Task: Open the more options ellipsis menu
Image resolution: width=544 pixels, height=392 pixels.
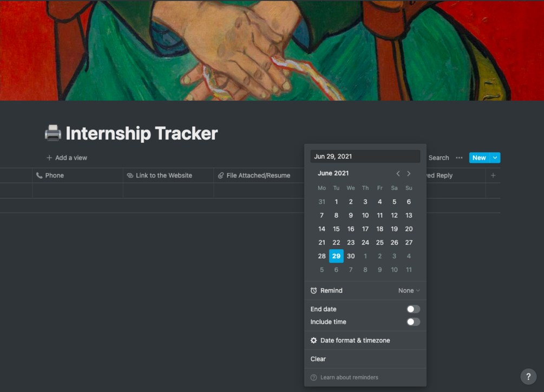Action: 458,158
